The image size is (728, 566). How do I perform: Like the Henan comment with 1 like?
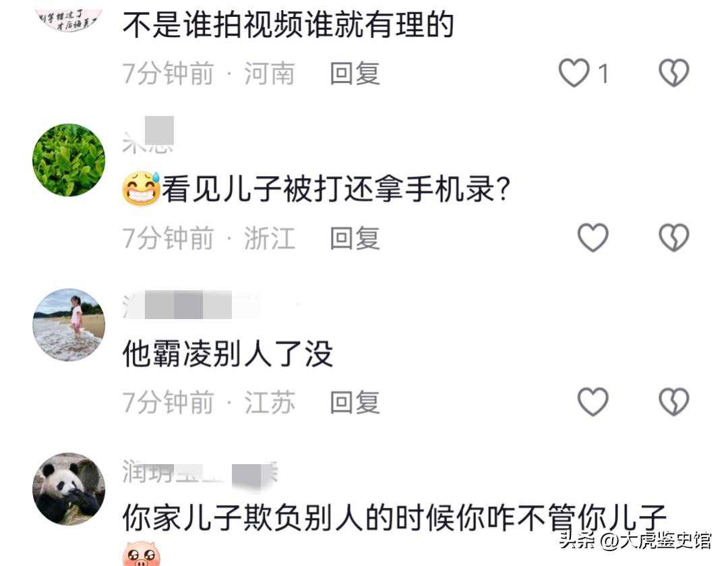pyautogui.click(x=574, y=73)
